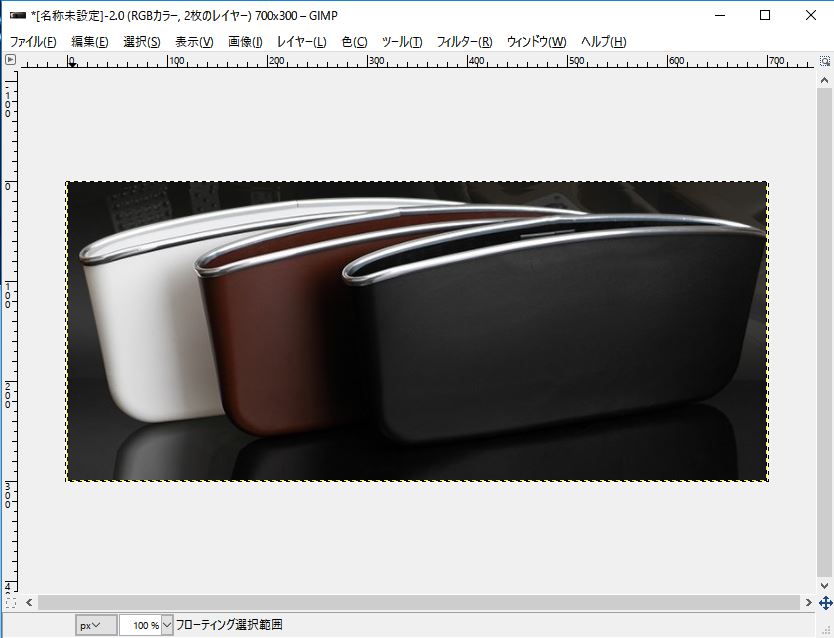Expand the zoom level dropdown arrow
This screenshot has width=834, height=638.
[167, 625]
